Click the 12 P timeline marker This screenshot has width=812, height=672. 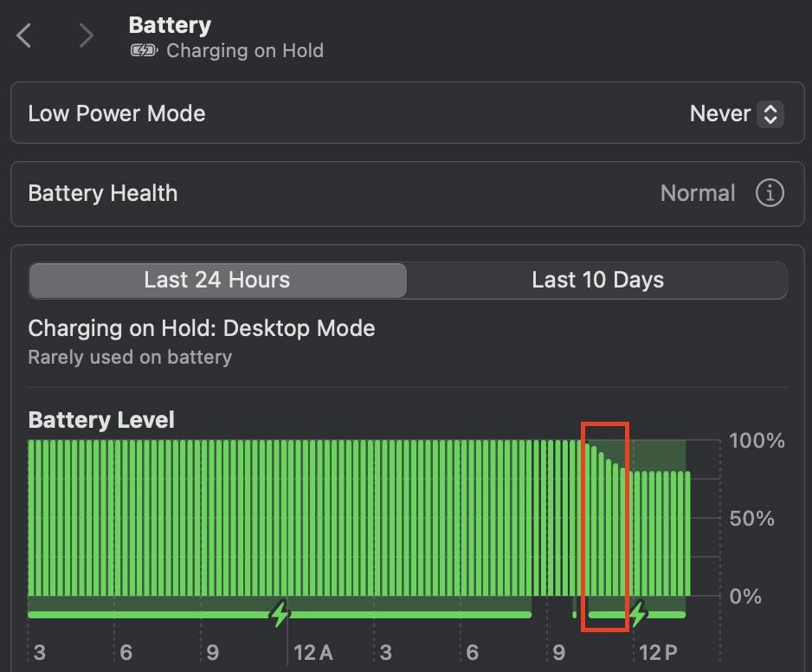point(658,652)
